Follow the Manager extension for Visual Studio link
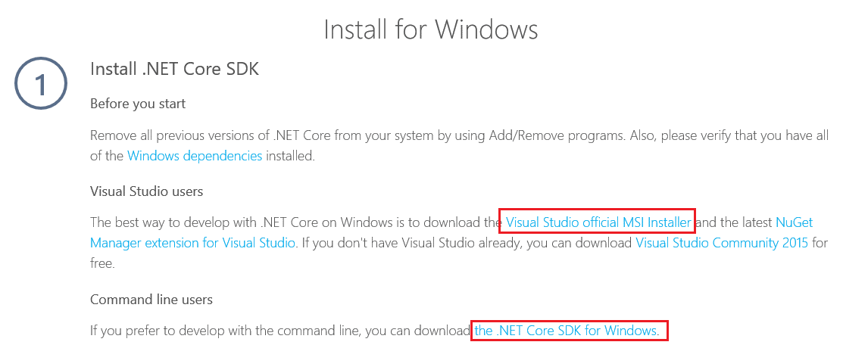Viewport: 868px width, 345px height. (192, 243)
